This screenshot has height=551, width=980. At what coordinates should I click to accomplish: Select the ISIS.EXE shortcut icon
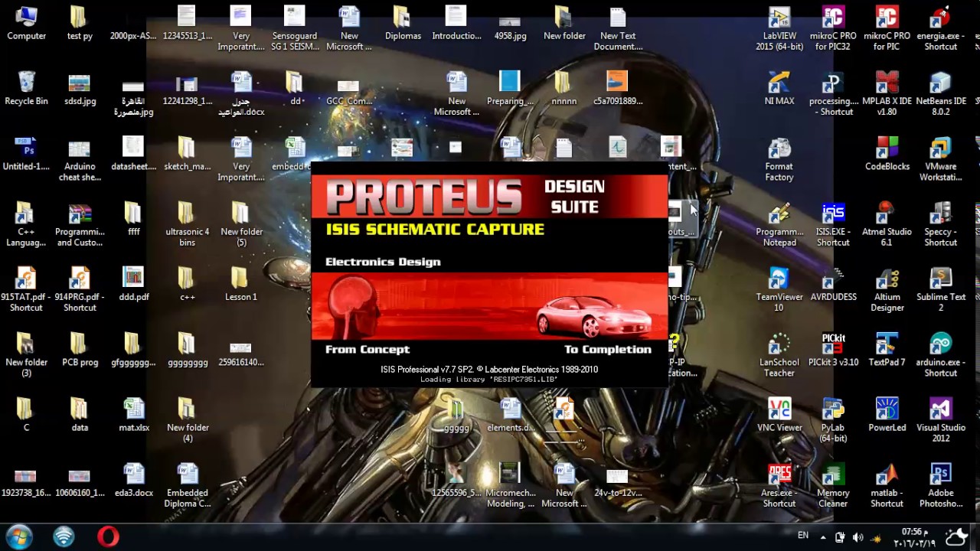point(833,225)
